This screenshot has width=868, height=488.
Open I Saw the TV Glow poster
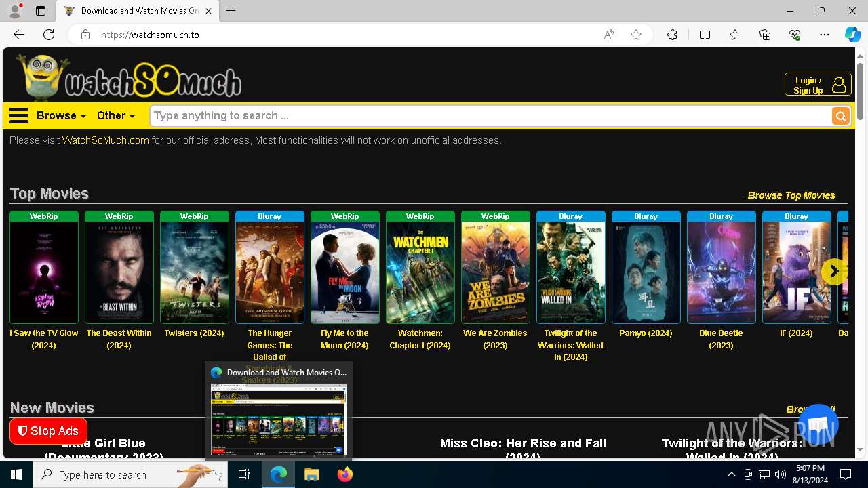coord(44,272)
